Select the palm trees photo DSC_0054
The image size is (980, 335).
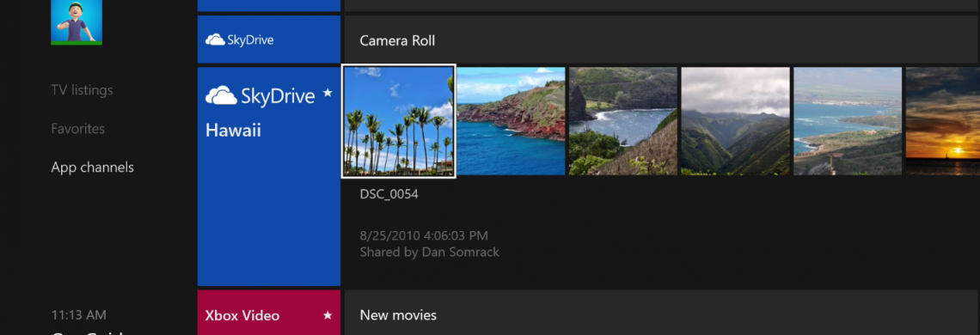[399, 120]
